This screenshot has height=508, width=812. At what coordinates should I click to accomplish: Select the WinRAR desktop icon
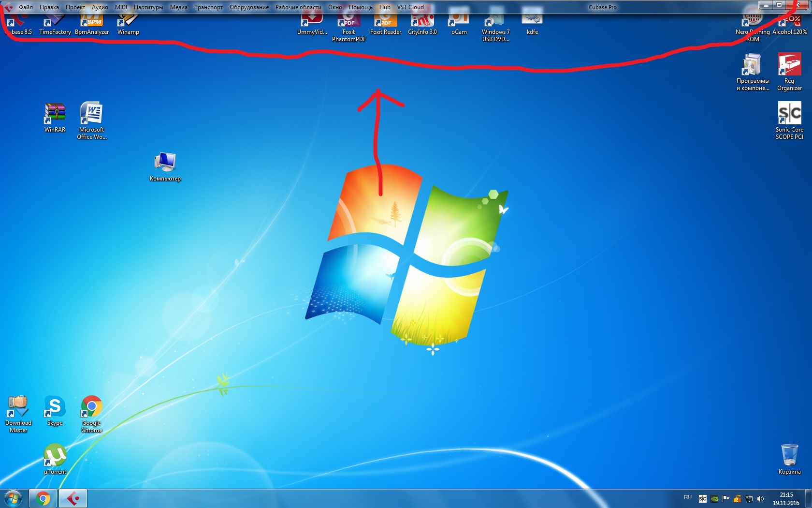click(55, 118)
